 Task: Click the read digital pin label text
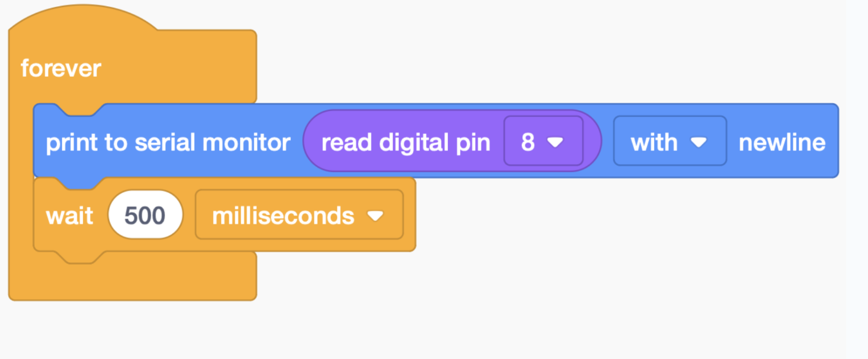tap(406, 143)
